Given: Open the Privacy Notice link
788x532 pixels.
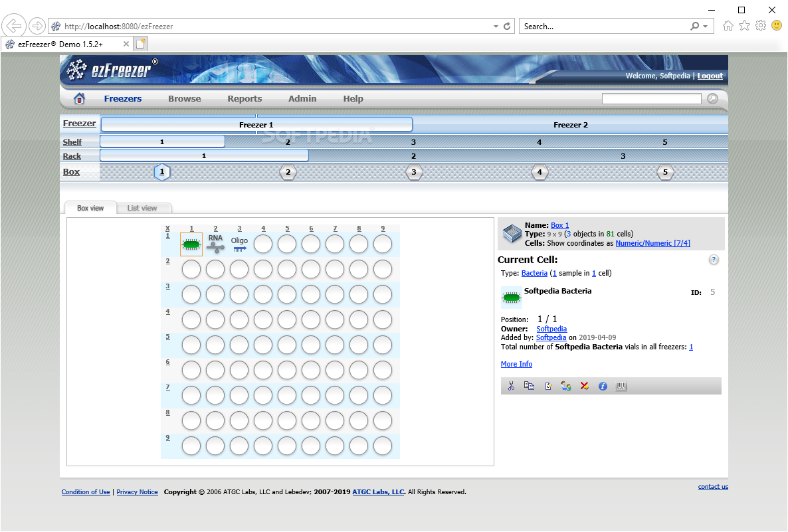Looking at the screenshot, I should pyautogui.click(x=137, y=491).
